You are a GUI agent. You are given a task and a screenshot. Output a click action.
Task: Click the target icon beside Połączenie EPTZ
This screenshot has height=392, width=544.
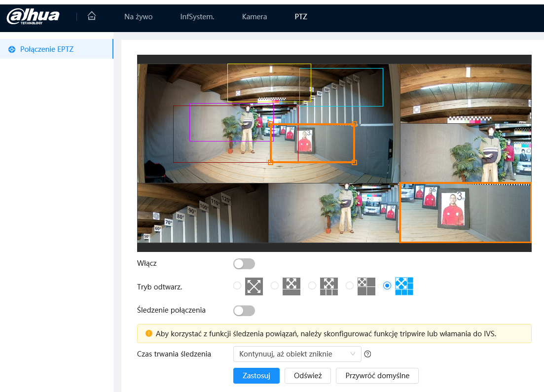pyautogui.click(x=12, y=49)
